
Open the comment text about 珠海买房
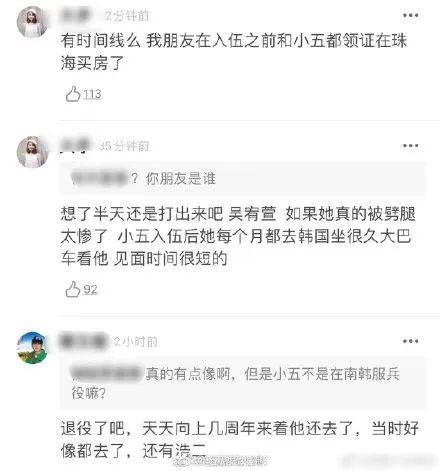click(234, 52)
